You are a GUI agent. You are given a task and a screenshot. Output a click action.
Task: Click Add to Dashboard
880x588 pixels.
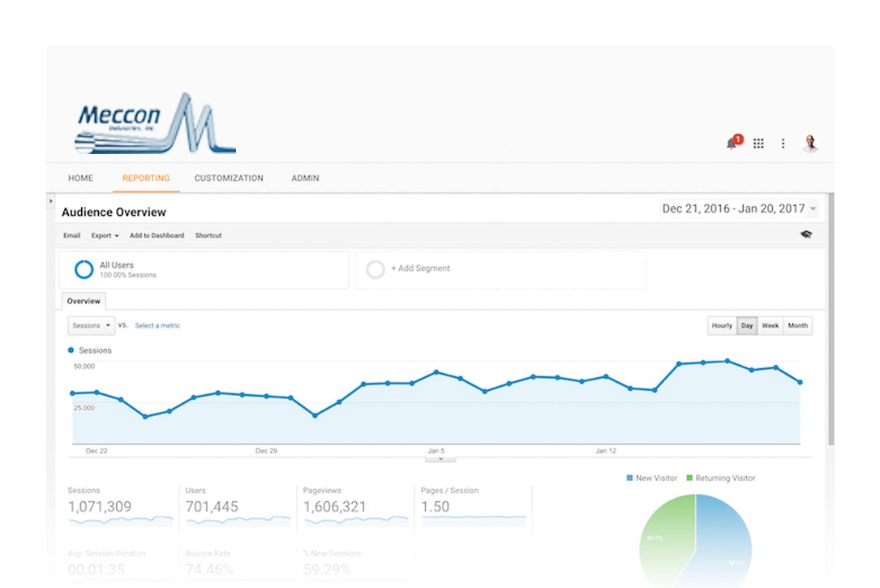[x=157, y=235]
